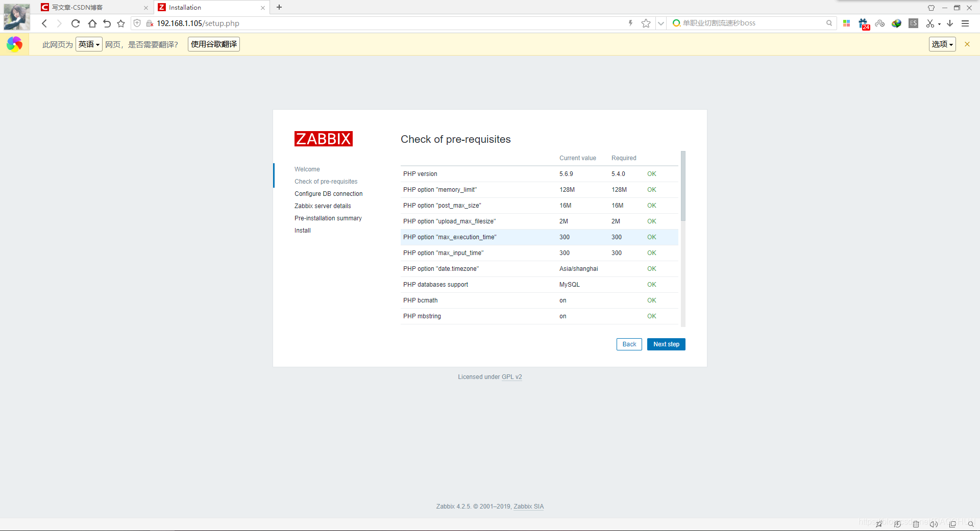Image resolution: width=980 pixels, height=531 pixels.
Task: Click the pre-requisites table scrollbar
Action: pos(683,186)
